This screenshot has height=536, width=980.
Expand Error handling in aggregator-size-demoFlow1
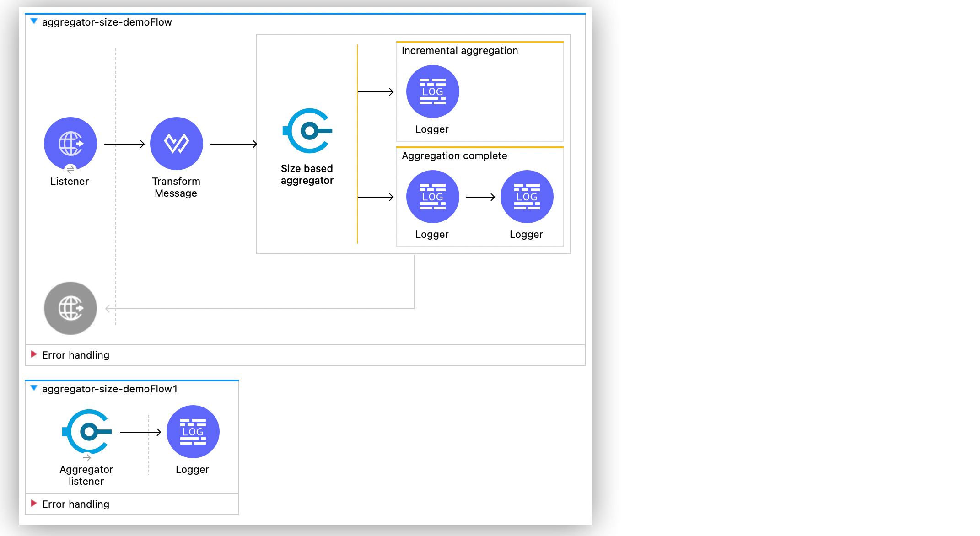[x=33, y=504]
